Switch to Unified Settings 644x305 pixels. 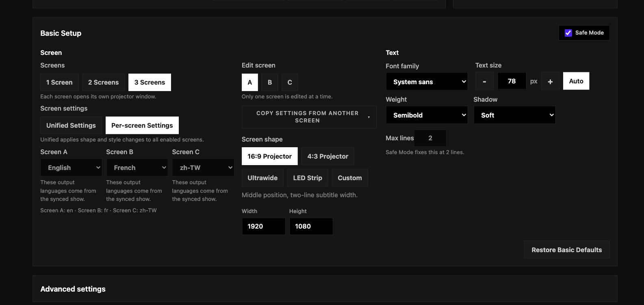71,125
